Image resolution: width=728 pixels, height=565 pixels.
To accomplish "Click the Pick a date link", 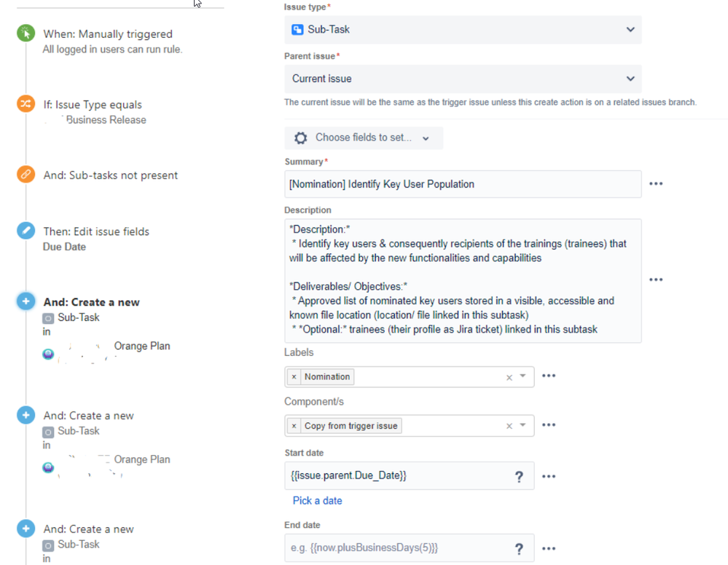I will (317, 500).
